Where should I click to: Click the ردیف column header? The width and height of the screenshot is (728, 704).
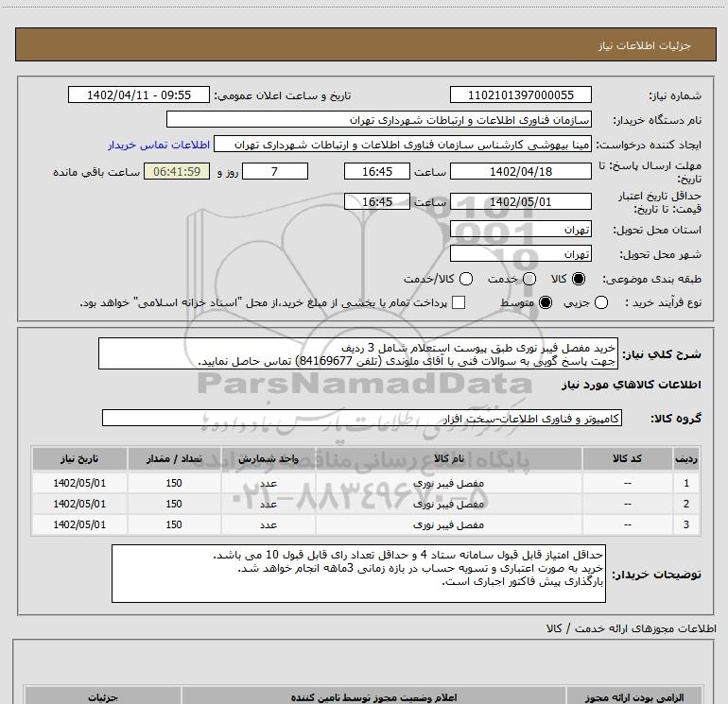click(686, 458)
